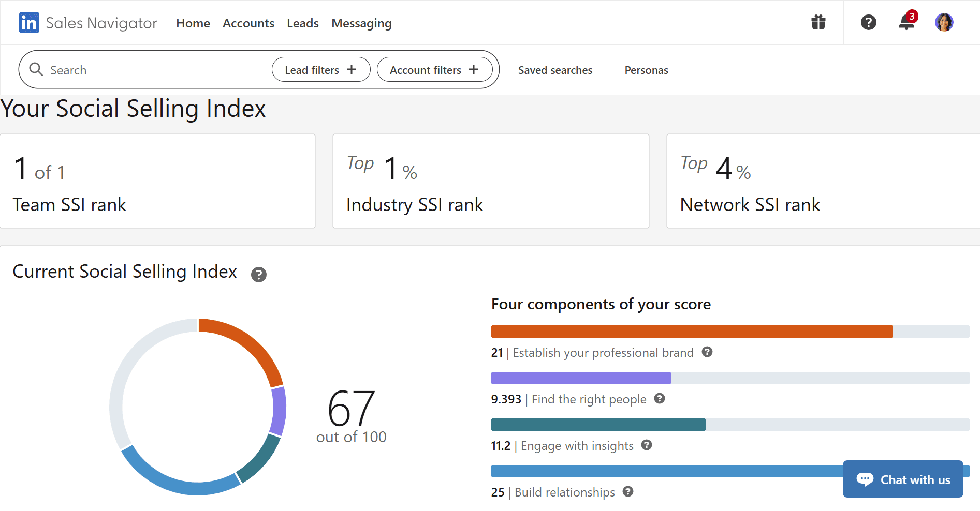The width and height of the screenshot is (980, 511).
Task: Expand the Lead filters selector
Action: (x=320, y=69)
